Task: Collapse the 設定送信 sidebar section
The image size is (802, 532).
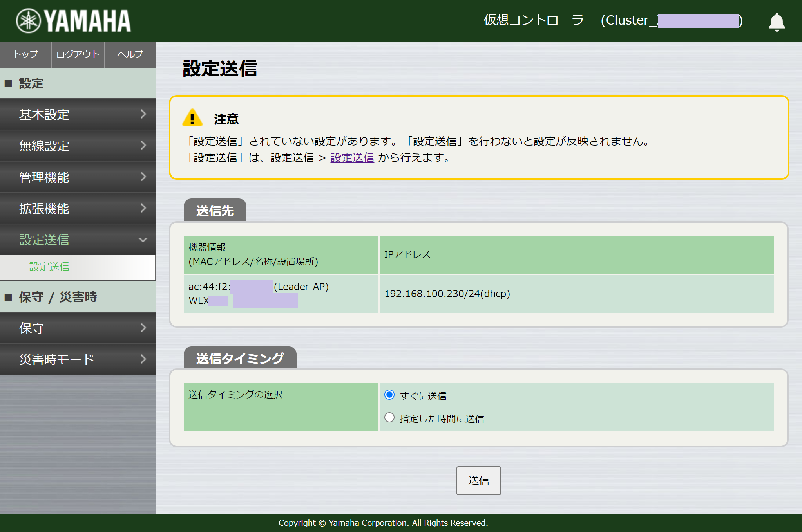Action: pyautogui.click(x=144, y=240)
